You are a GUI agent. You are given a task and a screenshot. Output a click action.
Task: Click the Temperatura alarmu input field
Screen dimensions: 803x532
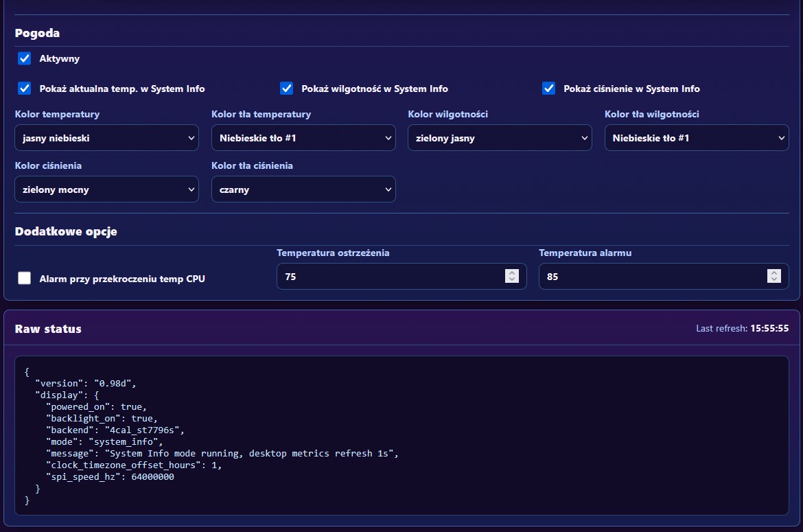664,277
